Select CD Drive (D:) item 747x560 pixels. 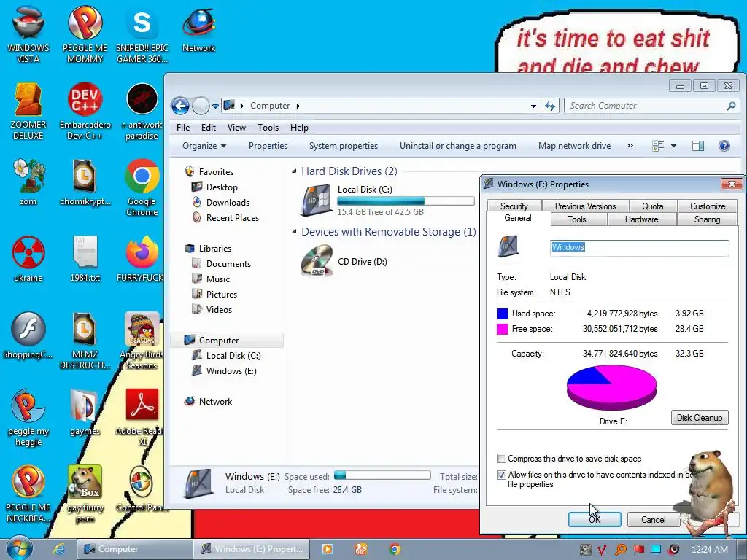click(x=344, y=262)
